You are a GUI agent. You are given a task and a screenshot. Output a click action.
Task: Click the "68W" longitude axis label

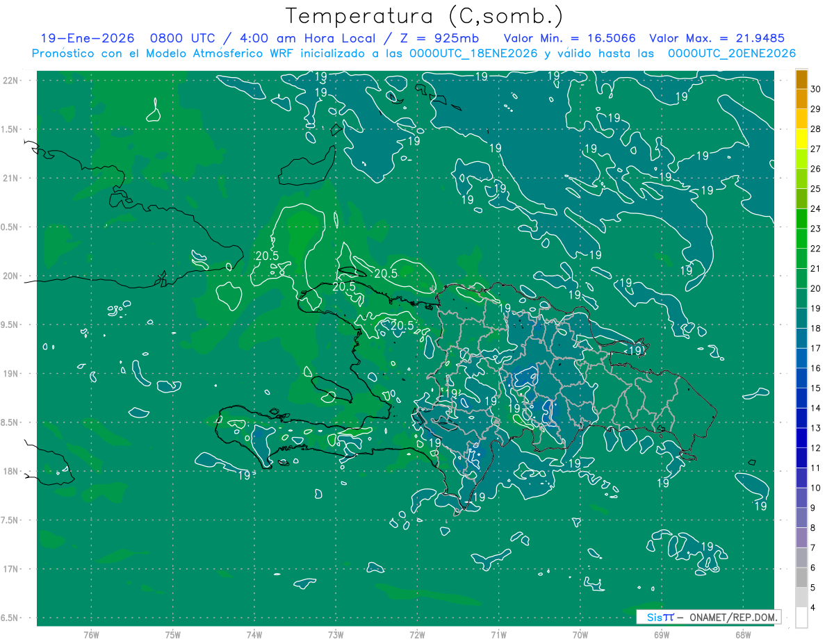click(743, 635)
